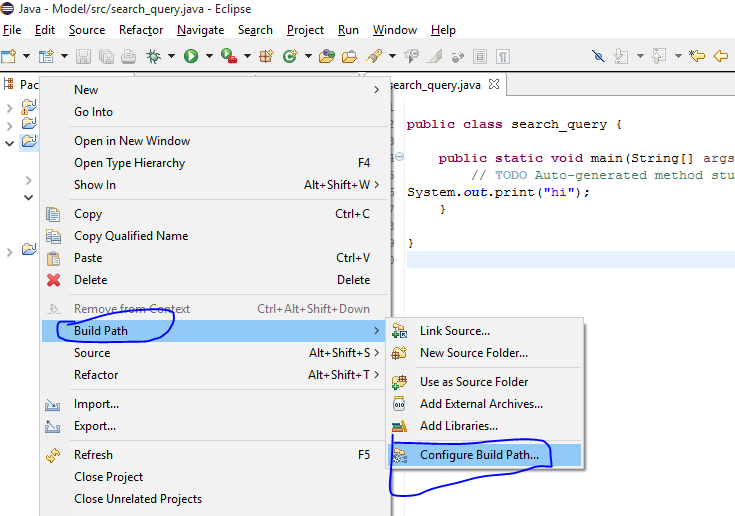Select Paste in the context menu
The width and height of the screenshot is (735, 516).
(216, 258)
